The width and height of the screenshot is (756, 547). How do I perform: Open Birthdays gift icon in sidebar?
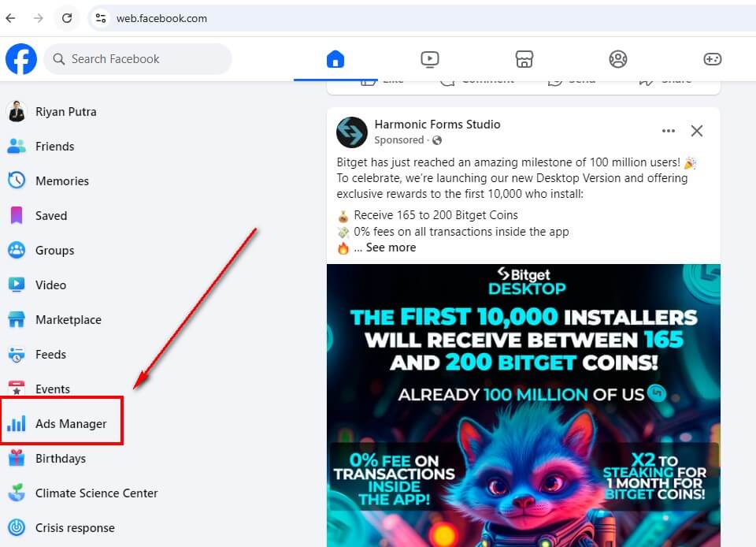coord(17,458)
